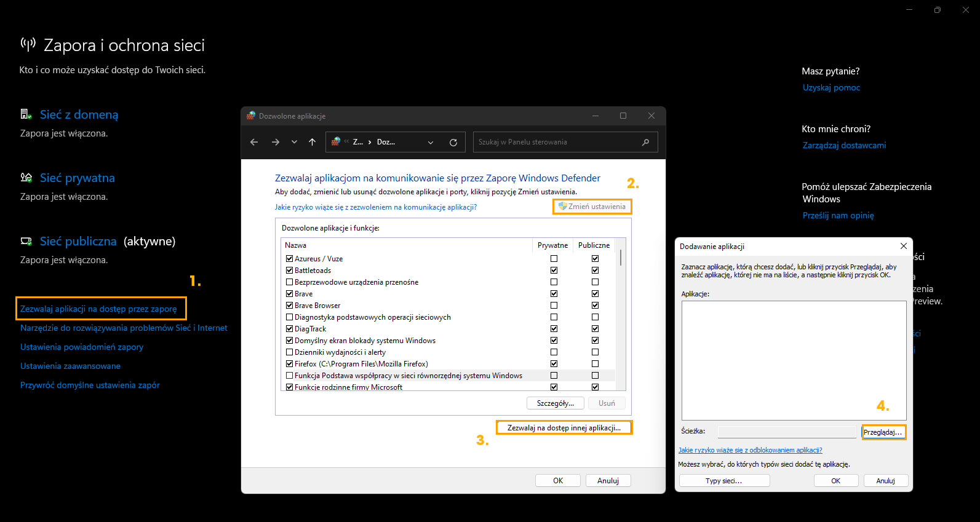Toggle the Battletoads checkbox
Image resolution: width=980 pixels, height=522 pixels.
pyautogui.click(x=289, y=271)
